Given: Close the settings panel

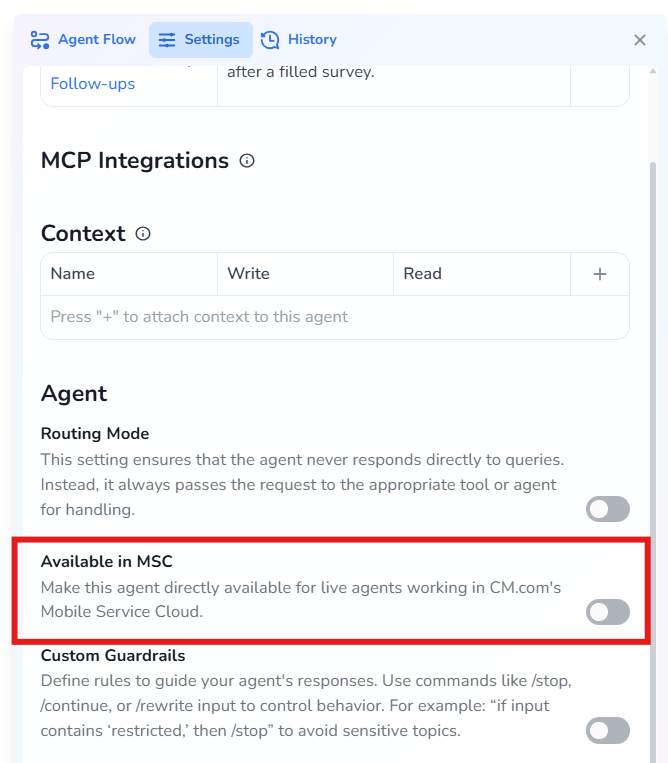Looking at the screenshot, I should pyautogui.click(x=640, y=40).
